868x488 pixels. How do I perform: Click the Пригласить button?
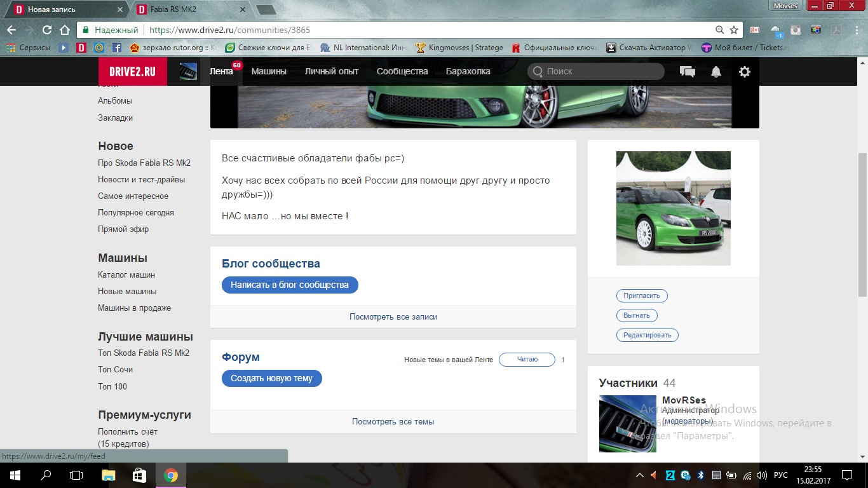642,295
